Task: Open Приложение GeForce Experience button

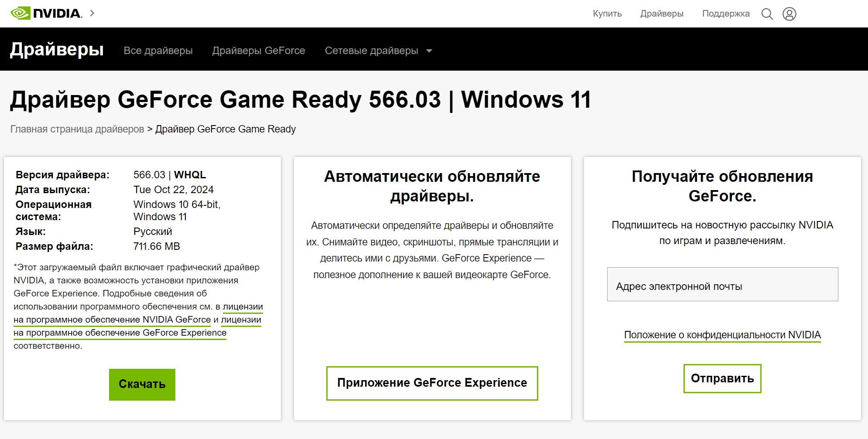Action: (x=432, y=383)
